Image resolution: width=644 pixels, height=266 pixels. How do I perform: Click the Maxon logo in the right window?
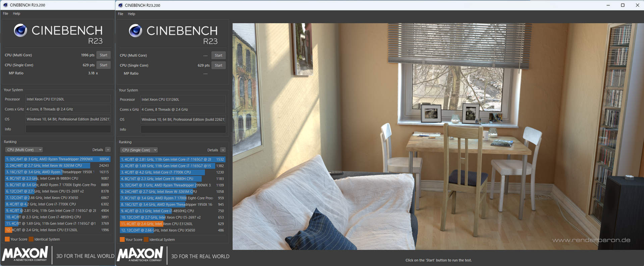(x=140, y=254)
